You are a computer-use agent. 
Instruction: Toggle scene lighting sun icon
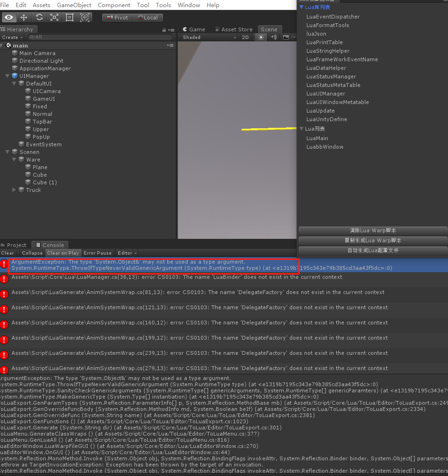tap(261, 37)
